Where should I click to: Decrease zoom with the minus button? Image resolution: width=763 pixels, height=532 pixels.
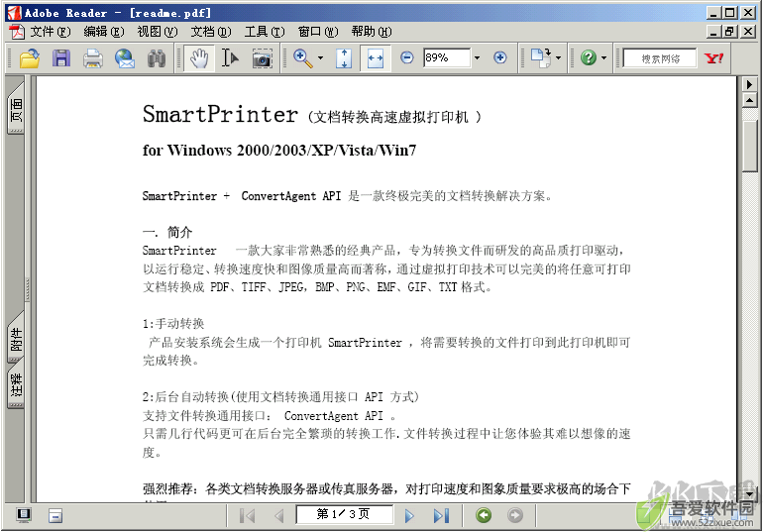(x=407, y=57)
